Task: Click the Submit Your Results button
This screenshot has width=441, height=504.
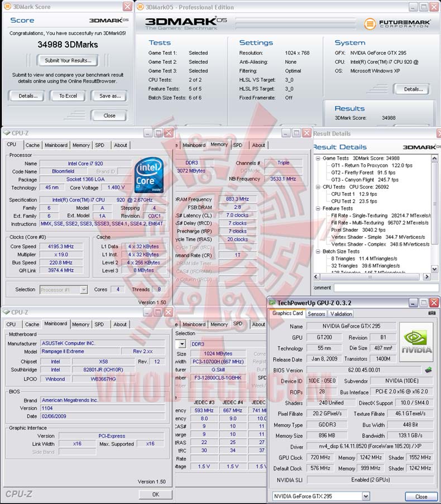Action: click(x=68, y=60)
